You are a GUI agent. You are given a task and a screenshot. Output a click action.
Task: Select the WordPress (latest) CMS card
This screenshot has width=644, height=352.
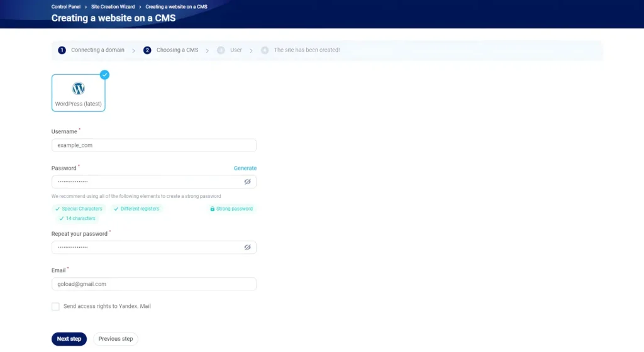click(78, 93)
